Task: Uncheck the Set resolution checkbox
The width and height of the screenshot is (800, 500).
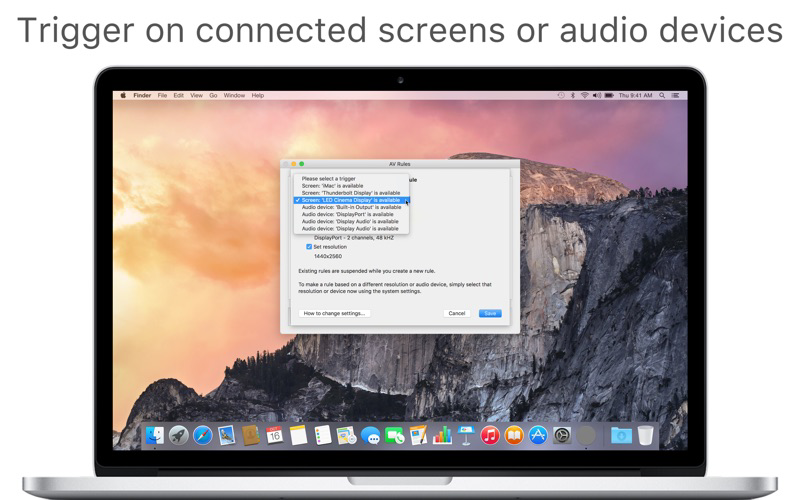Action: (x=309, y=246)
